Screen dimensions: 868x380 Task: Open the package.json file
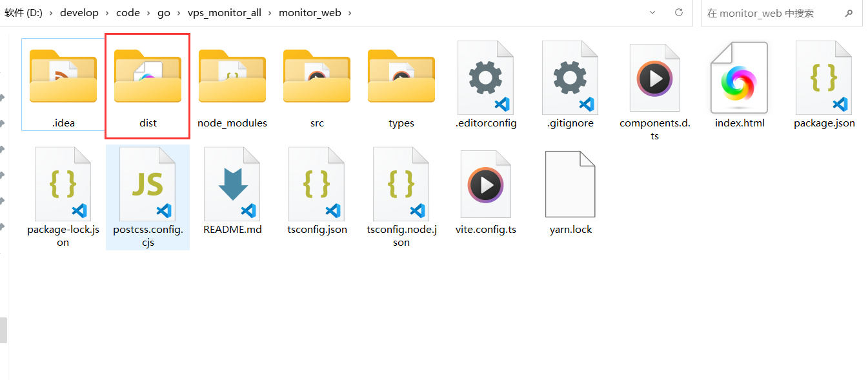(x=824, y=77)
